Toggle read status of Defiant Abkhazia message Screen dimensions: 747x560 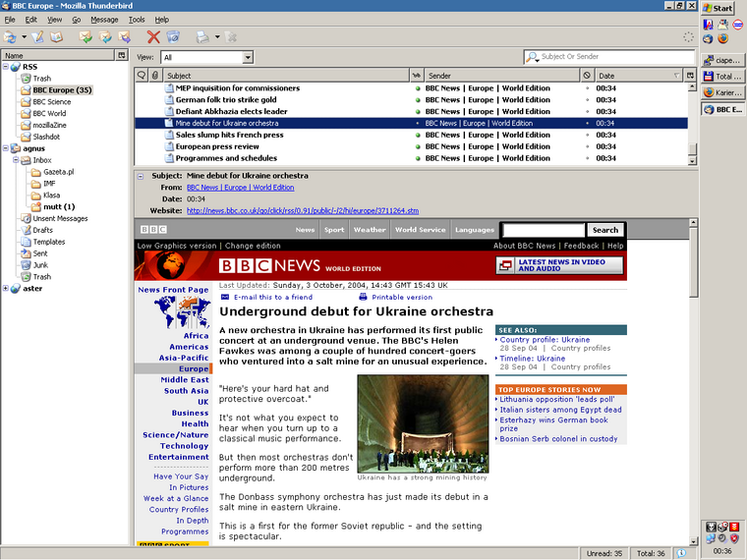click(418, 111)
